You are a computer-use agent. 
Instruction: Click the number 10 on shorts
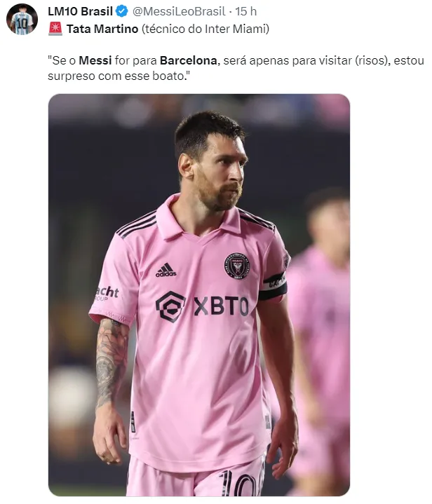coord(241,483)
